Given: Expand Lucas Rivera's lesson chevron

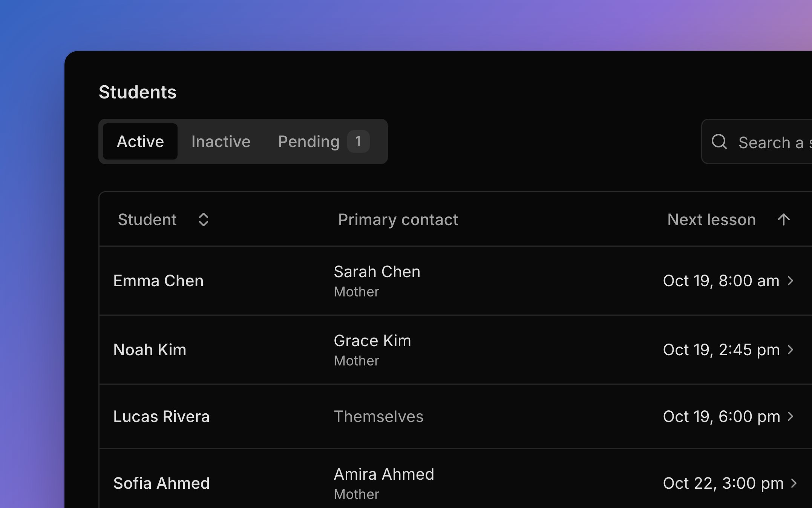Looking at the screenshot, I should point(791,416).
